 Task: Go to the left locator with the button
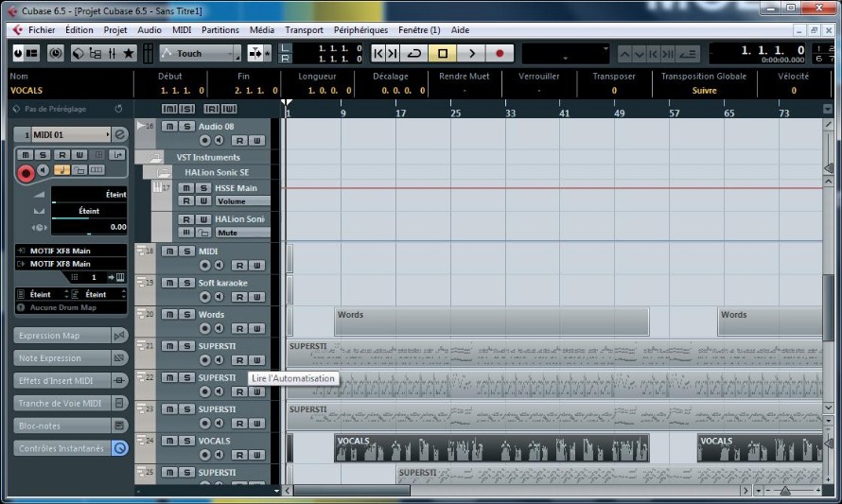378,53
